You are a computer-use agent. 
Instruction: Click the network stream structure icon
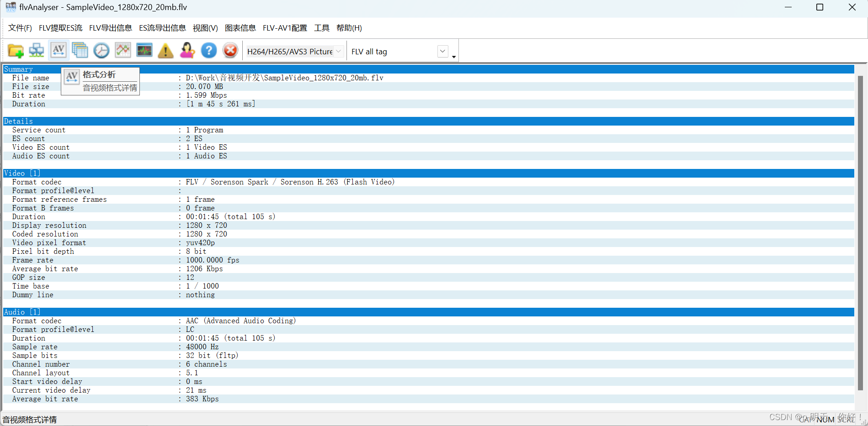37,51
